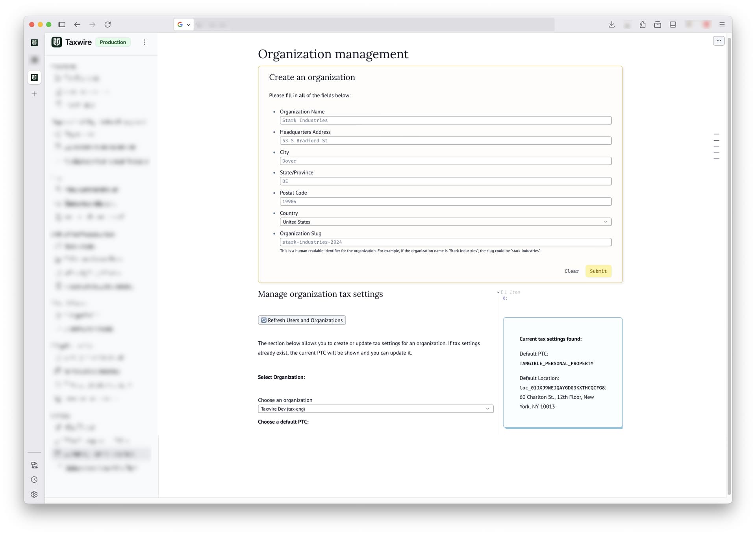Clear the organization form fields
756x535 pixels.
click(x=571, y=271)
